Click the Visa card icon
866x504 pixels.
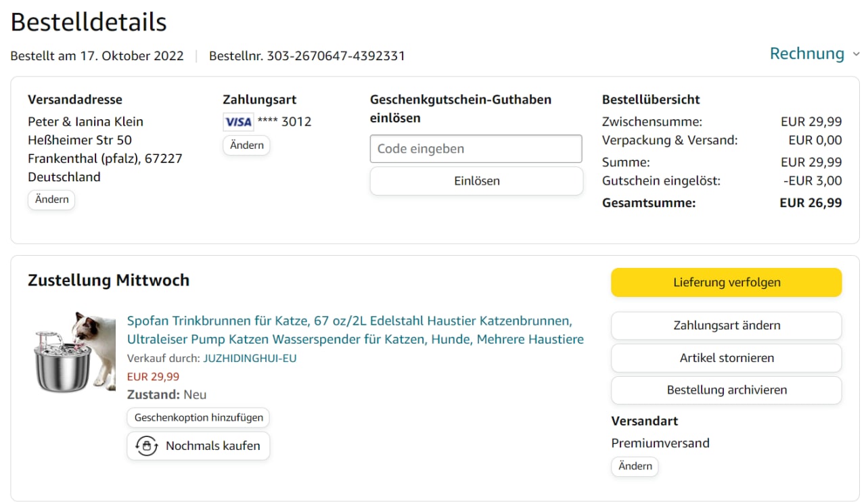pyautogui.click(x=238, y=122)
